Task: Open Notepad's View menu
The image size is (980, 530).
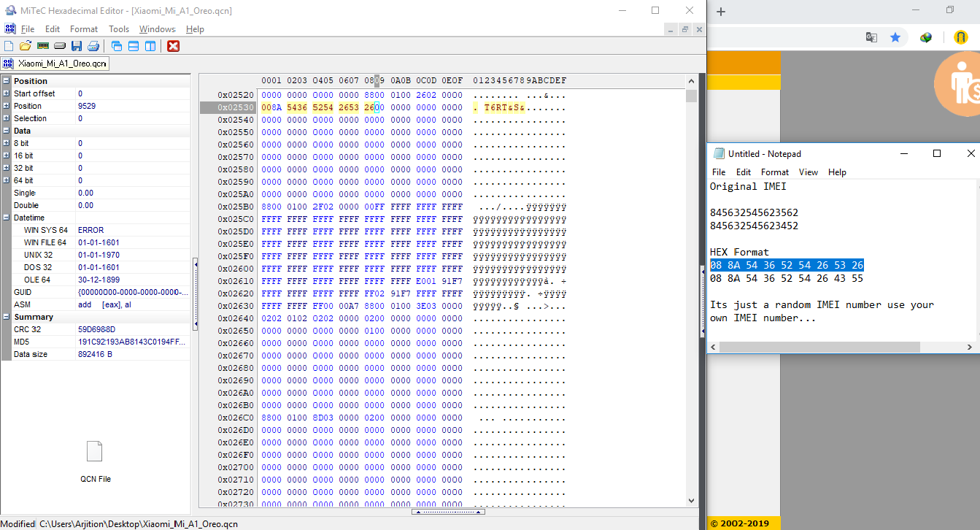Action: pyautogui.click(x=809, y=172)
